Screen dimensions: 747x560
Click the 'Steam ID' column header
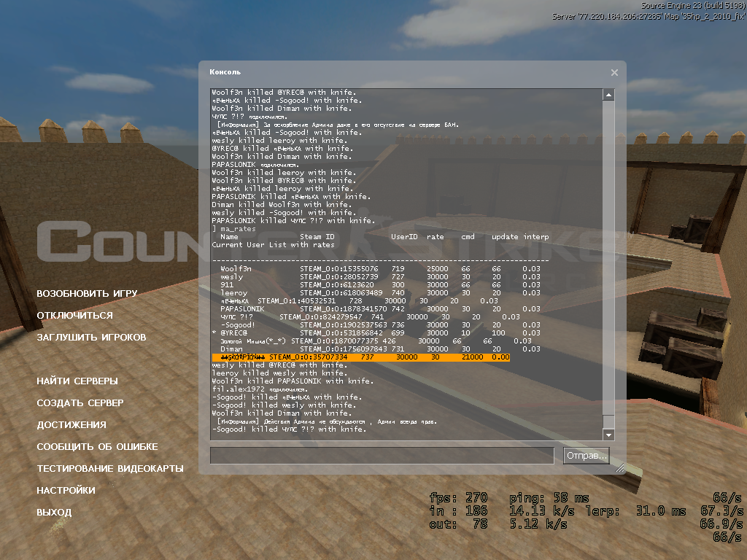tap(317, 237)
